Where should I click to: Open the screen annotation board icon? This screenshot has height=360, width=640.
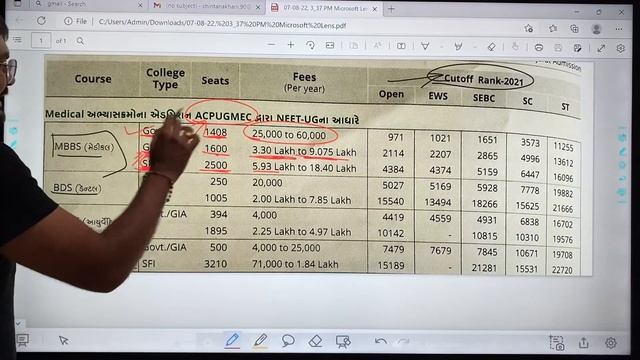tap(343, 341)
